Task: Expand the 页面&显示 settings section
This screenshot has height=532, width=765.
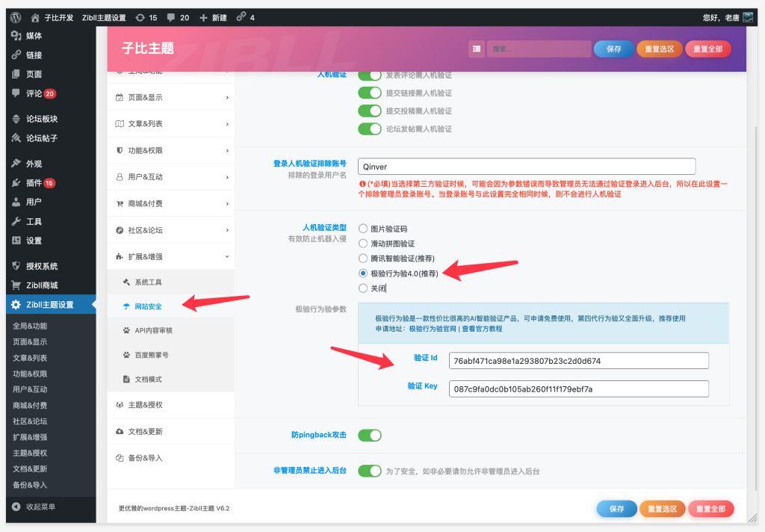Action: (171, 98)
